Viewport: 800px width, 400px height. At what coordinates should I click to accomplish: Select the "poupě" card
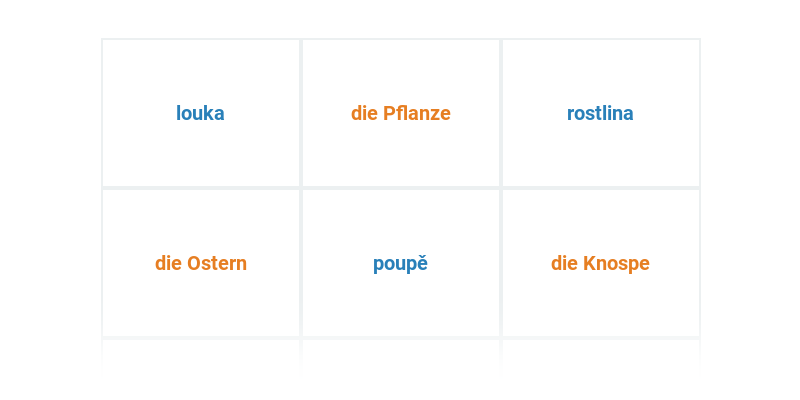pos(400,263)
